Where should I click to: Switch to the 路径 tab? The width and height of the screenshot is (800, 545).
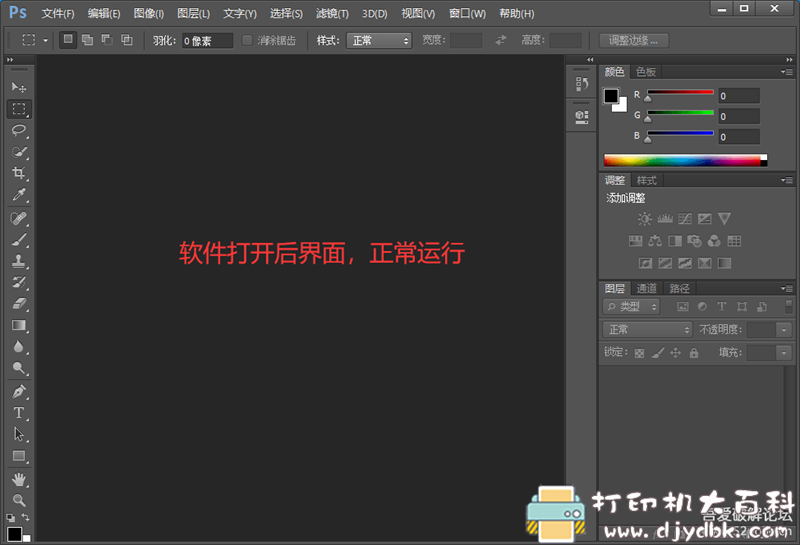679,288
